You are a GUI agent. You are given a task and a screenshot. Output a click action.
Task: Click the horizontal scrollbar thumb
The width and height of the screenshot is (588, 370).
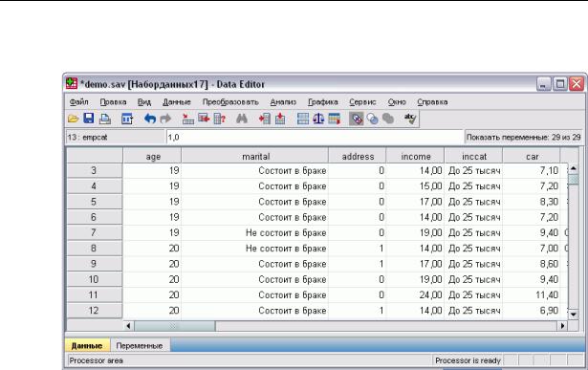tap(174, 326)
